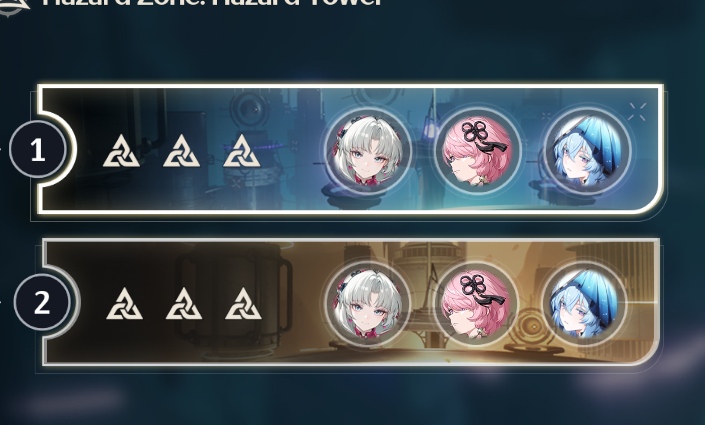Screen dimensions: 705x425
Task: Click middle crest icon in floor 2 row
Action: [x=184, y=304]
